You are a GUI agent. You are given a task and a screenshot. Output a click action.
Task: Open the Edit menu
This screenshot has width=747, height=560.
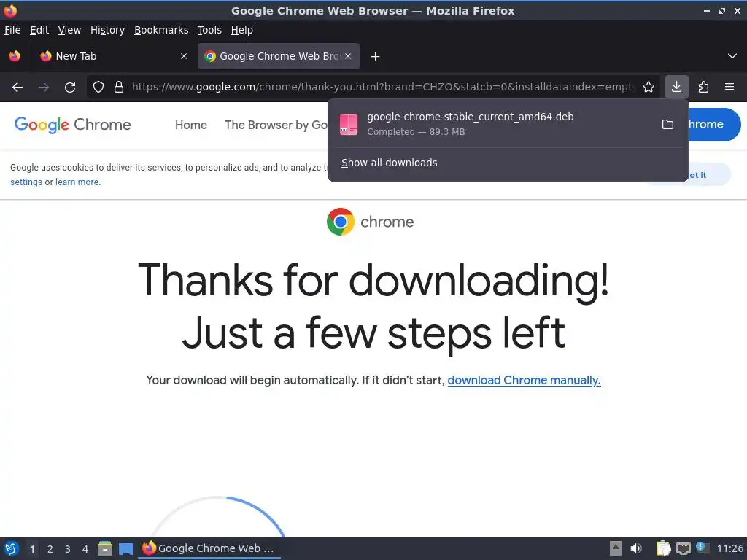pyautogui.click(x=39, y=30)
